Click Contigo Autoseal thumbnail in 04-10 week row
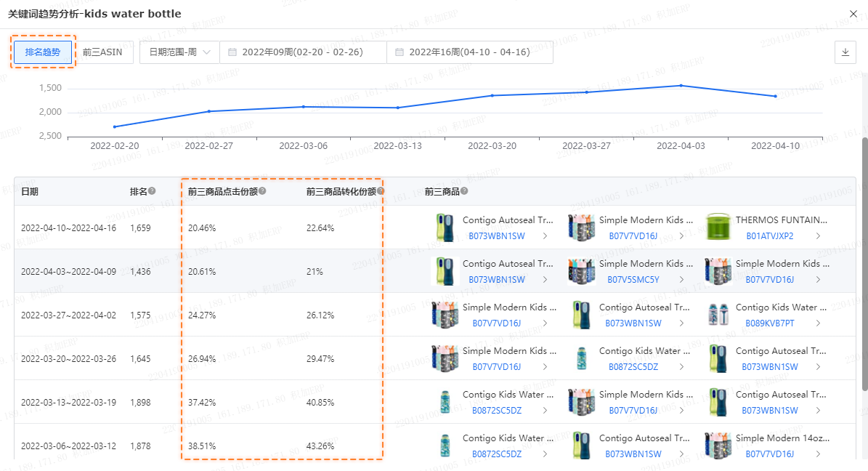 (445, 228)
